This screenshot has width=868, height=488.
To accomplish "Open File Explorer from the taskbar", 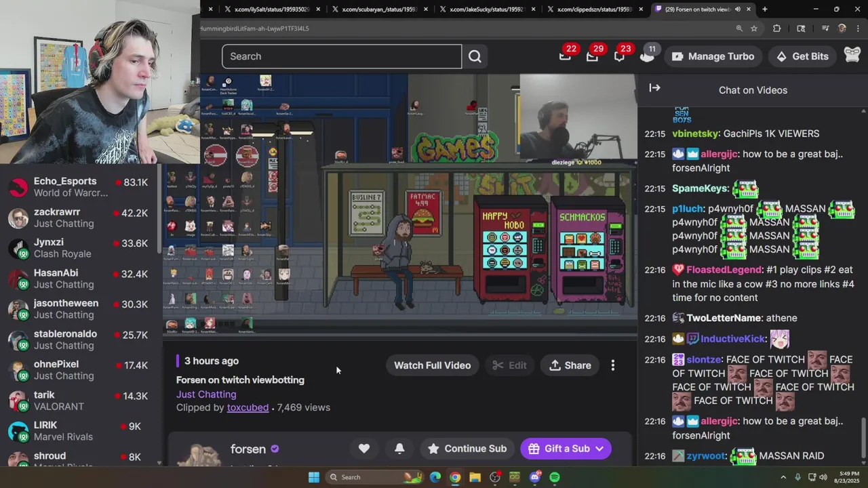I will pos(475,477).
